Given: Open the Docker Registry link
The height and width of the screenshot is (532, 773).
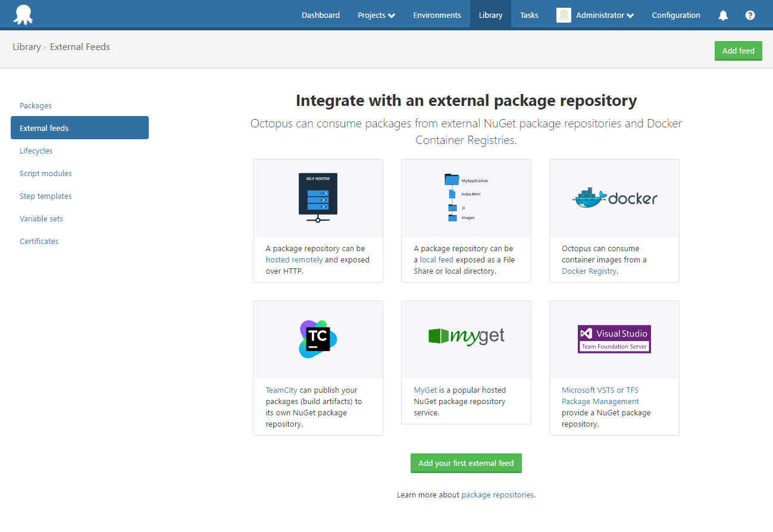Looking at the screenshot, I should click(588, 271).
